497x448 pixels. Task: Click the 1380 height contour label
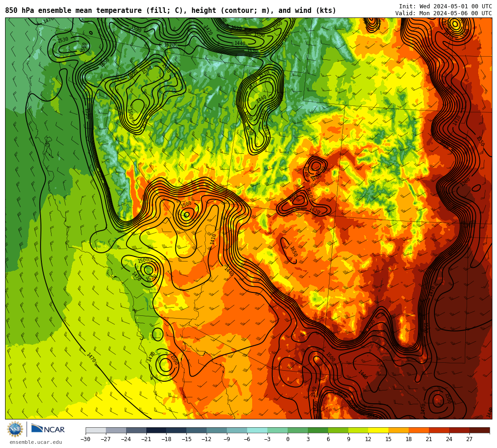(465, 182)
